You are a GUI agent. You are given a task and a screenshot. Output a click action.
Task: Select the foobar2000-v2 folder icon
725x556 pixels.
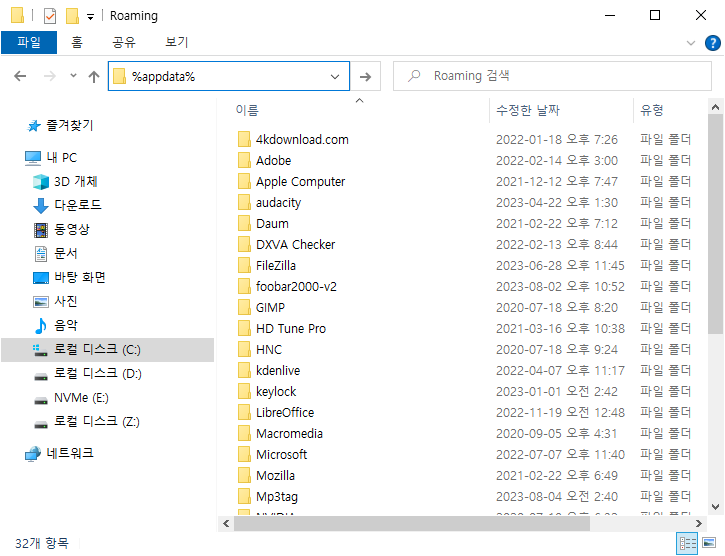click(x=244, y=286)
